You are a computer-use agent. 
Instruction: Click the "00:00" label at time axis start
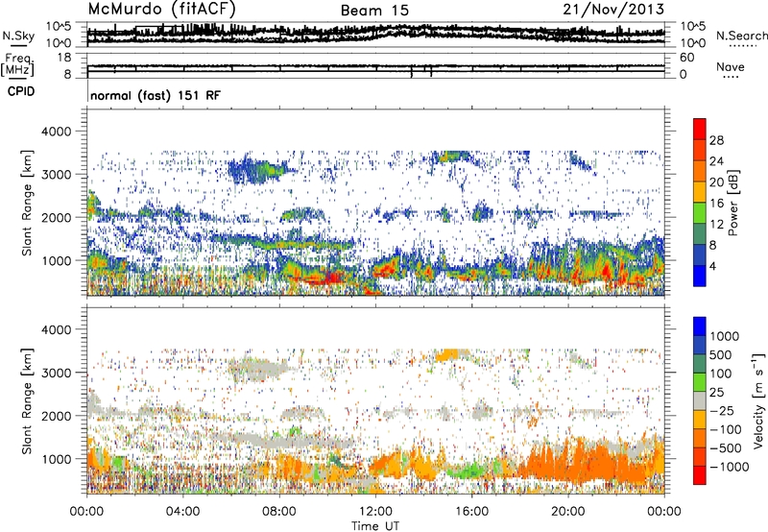pos(86,512)
